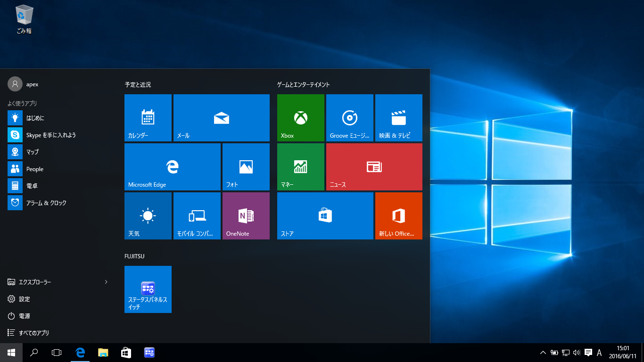Open the Weather (天気) tile
644x362 pixels.
148,216
